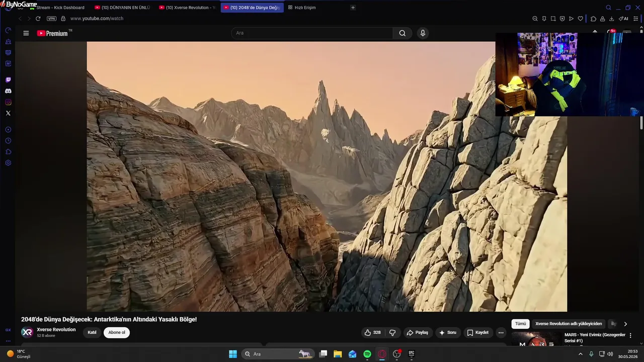The height and width of the screenshot is (362, 644).
Task: Expand more actions with three-dot button
Action: click(x=501, y=332)
